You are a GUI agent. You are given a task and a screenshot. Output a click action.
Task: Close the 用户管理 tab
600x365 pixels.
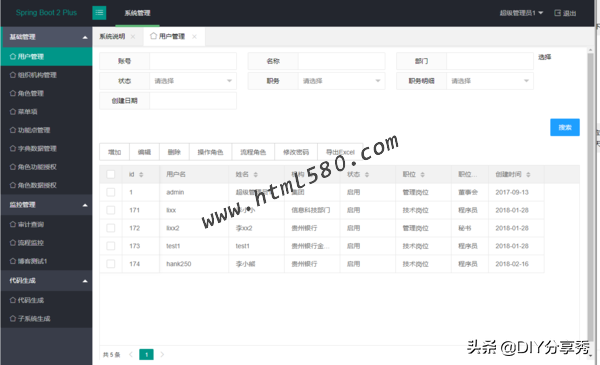coord(194,36)
